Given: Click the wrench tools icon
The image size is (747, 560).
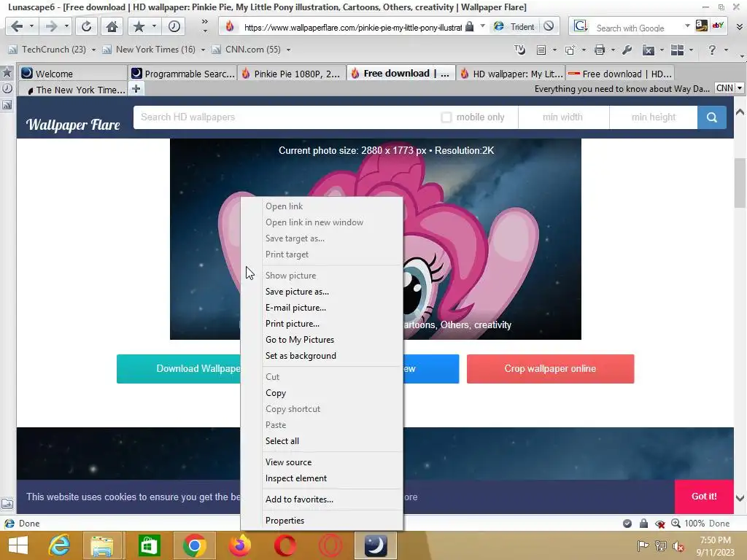Looking at the screenshot, I should (627, 50).
